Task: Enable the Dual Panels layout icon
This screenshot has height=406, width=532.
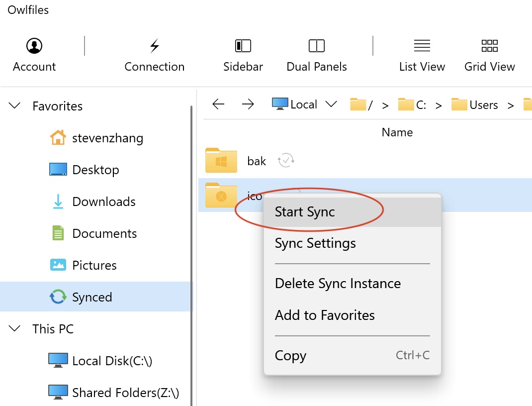Action: tap(317, 46)
